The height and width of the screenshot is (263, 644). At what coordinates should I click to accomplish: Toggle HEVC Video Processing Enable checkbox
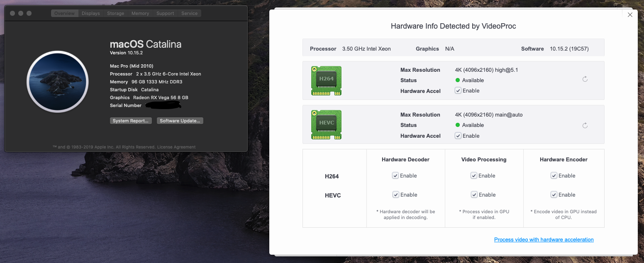pos(474,195)
